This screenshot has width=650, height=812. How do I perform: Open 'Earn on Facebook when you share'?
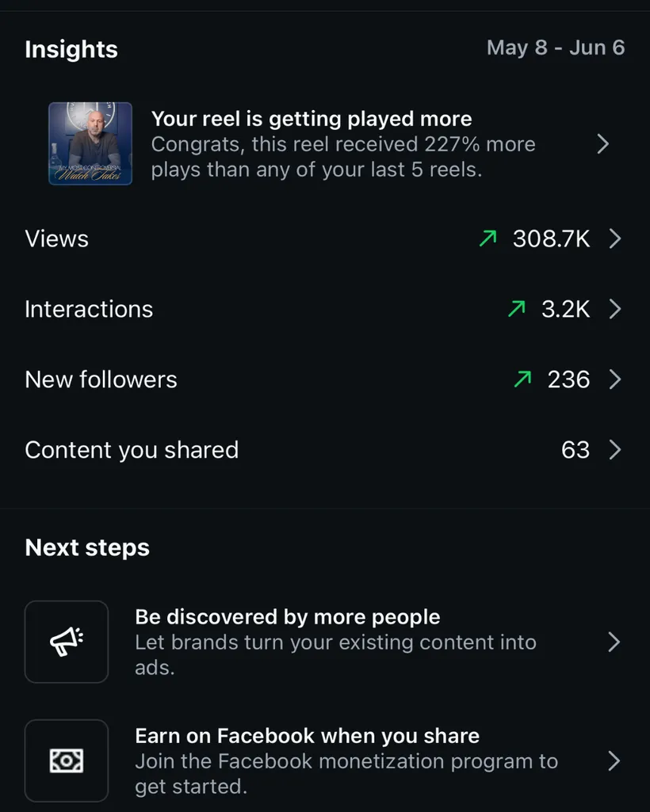coord(308,736)
